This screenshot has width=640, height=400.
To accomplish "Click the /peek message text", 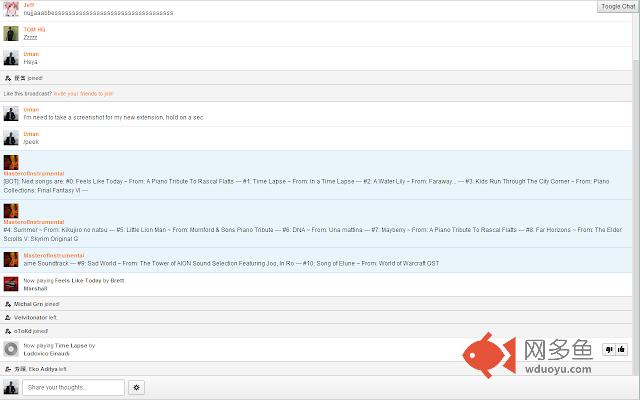I will click(x=31, y=142).
